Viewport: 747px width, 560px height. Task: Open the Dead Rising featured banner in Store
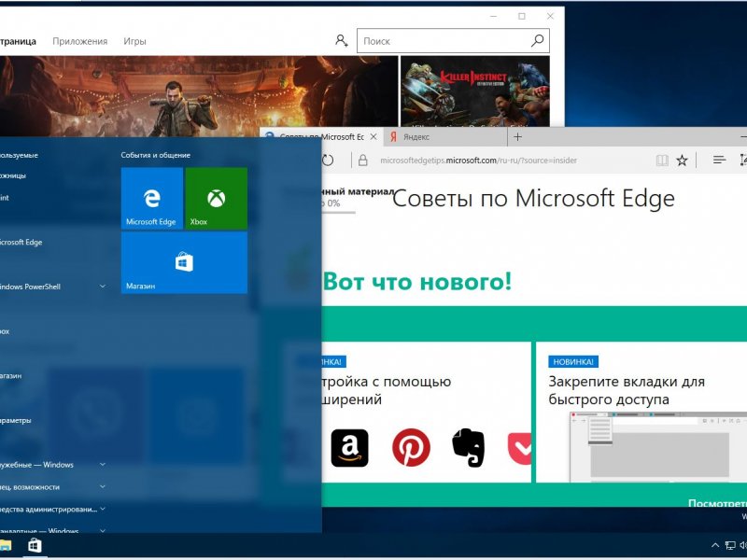[x=199, y=97]
